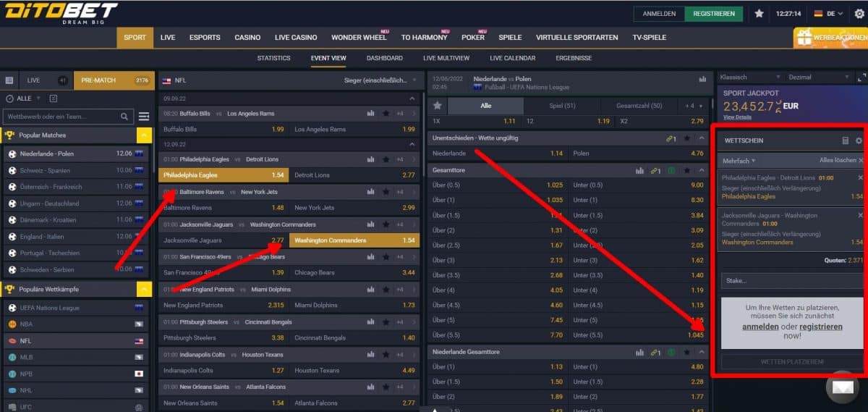
Task: Click the Wettschein settings gear icon
Action: pos(859,140)
